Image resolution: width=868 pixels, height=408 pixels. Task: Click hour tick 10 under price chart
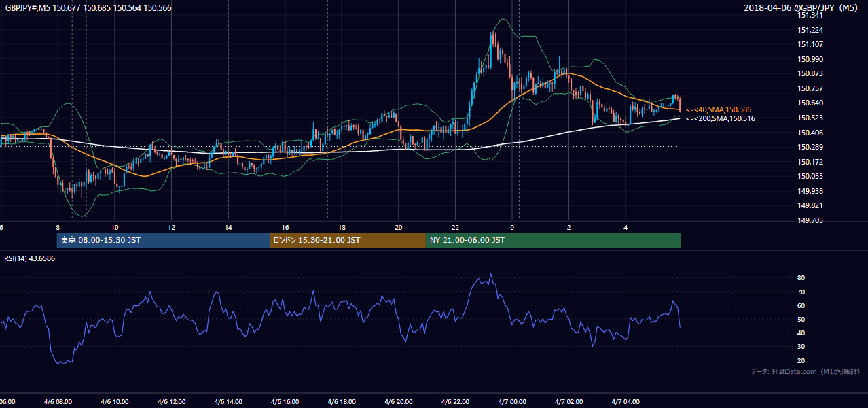pos(115,228)
